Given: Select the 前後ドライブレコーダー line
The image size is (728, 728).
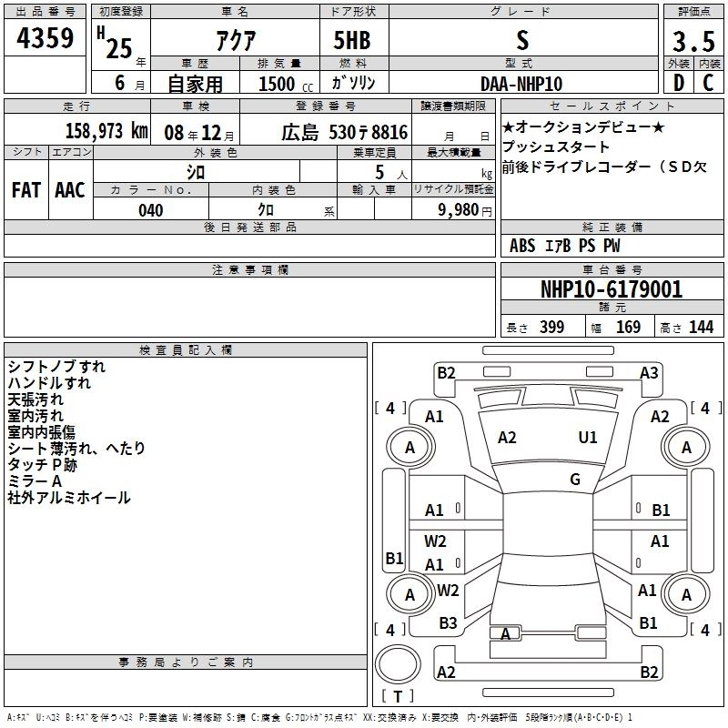Looking at the screenshot, I should point(603,167).
